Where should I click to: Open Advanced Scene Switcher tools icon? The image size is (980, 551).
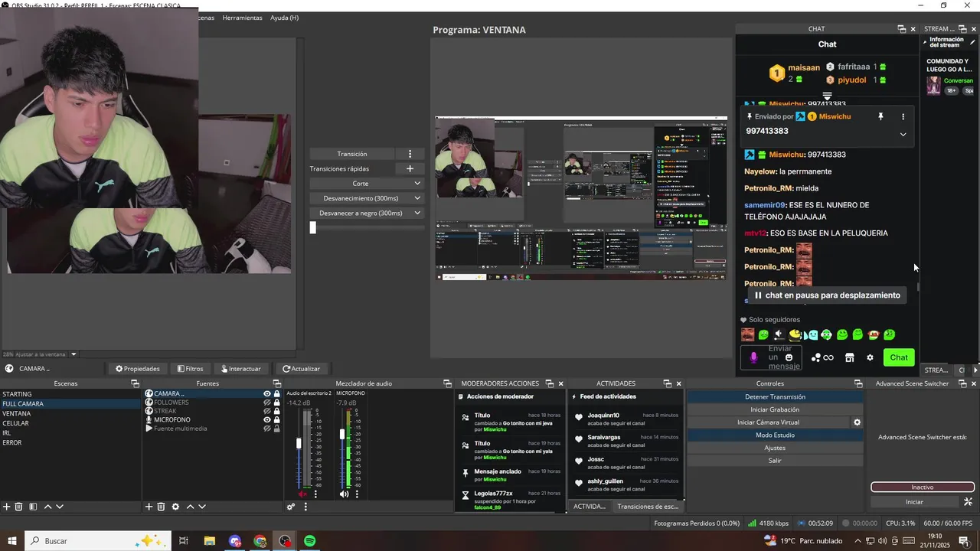click(968, 502)
